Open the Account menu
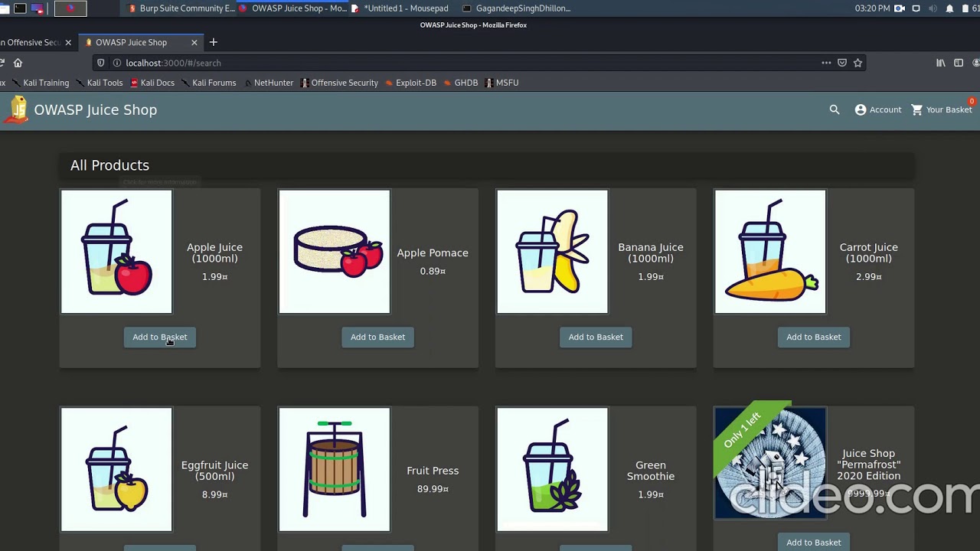The width and height of the screenshot is (980, 551). coord(878,109)
